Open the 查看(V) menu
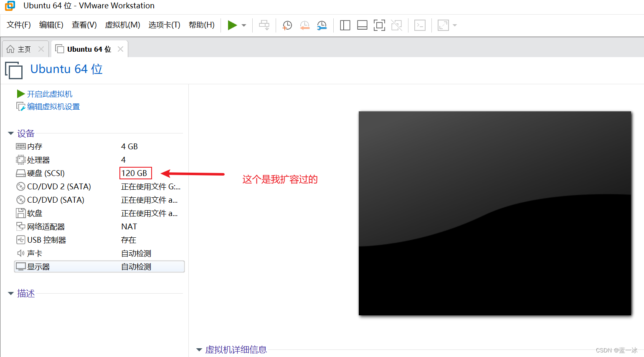 (84, 25)
